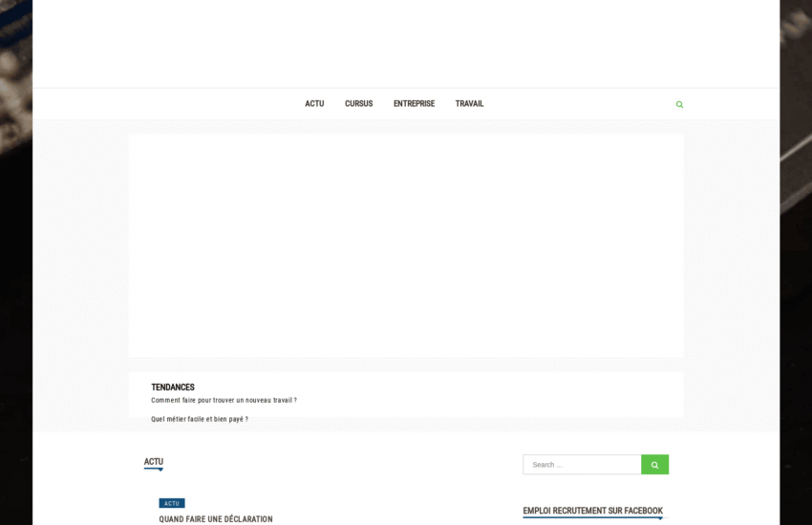This screenshot has width=812, height=525.
Task: Open the 'Quand faire une déclaration' article
Action: (x=216, y=519)
